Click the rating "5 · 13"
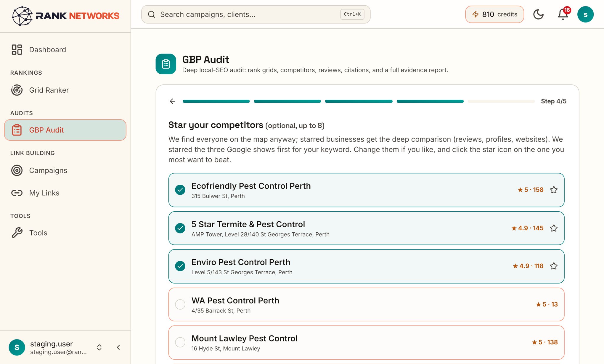This screenshot has height=364, width=604. coord(547,304)
